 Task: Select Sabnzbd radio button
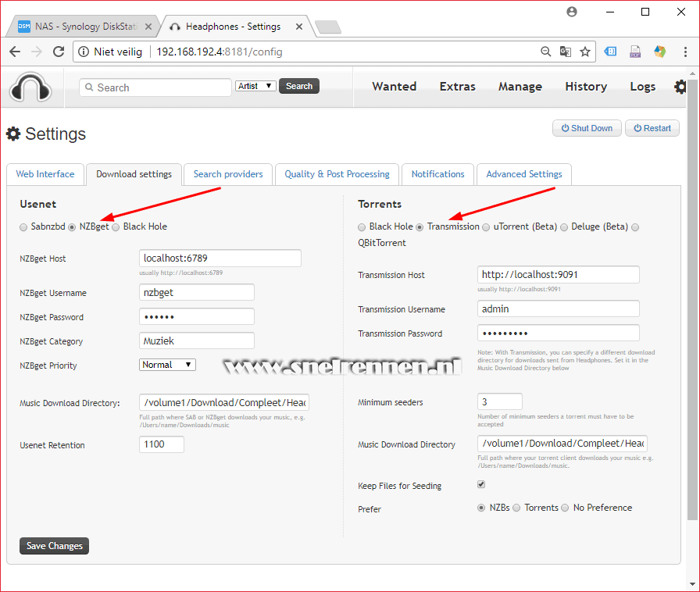click(x=23, y=227)
